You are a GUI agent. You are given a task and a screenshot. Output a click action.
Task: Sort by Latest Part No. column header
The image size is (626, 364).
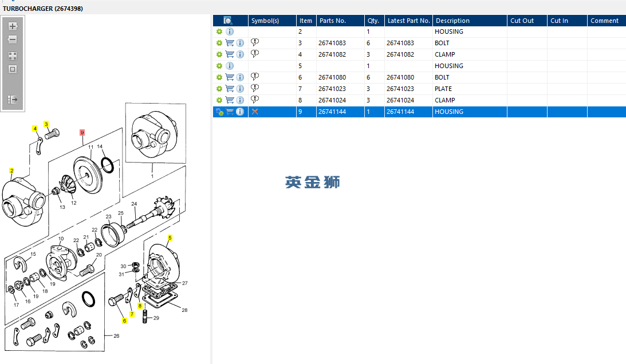coord(409,21)
